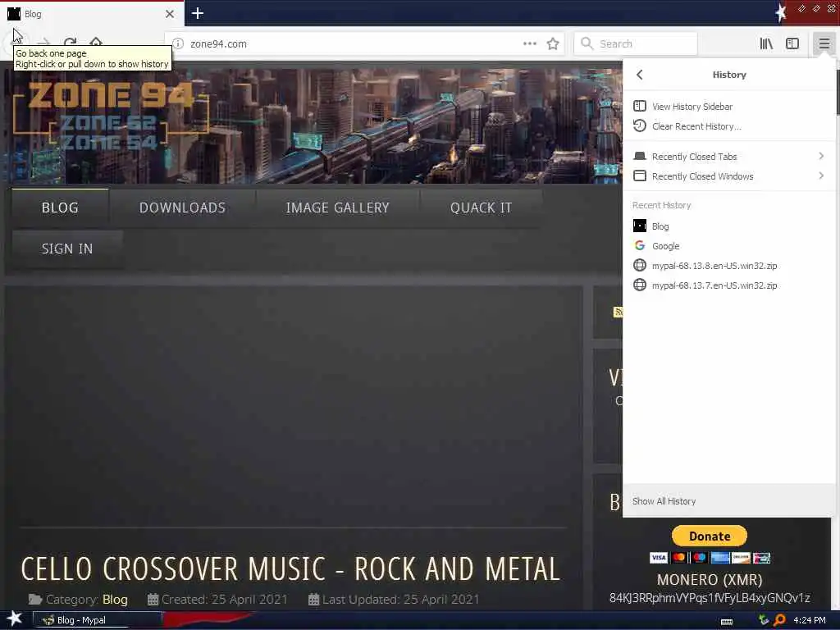Open the Cello Crossover Music article title
840x630 pixels.
[x=290, y=569]
